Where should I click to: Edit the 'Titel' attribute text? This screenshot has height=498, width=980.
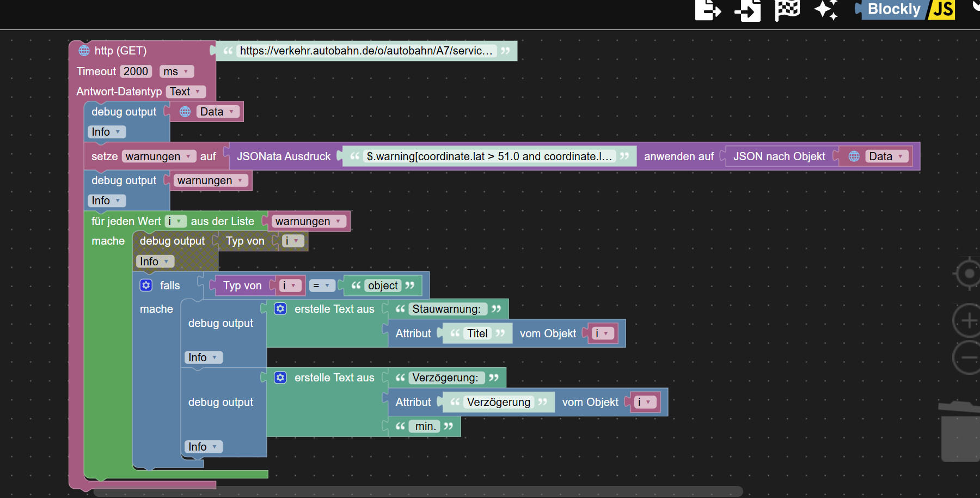coord(477,333)
